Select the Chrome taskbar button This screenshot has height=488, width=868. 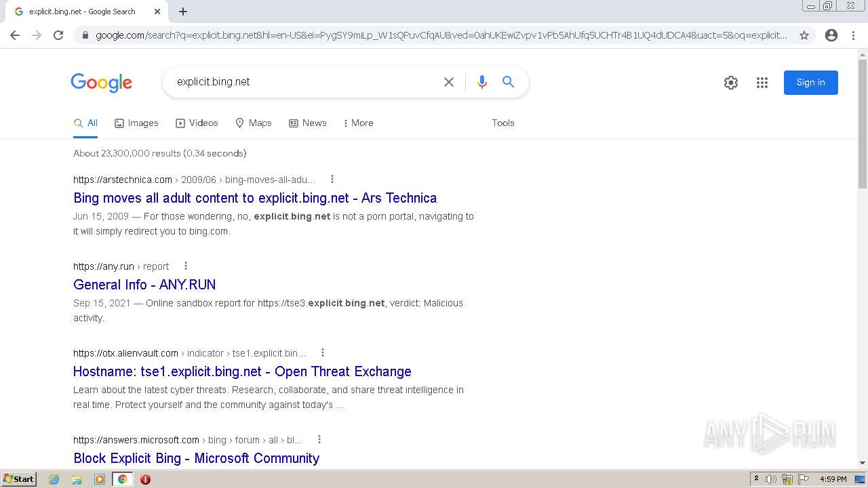[x=123, y=479]
